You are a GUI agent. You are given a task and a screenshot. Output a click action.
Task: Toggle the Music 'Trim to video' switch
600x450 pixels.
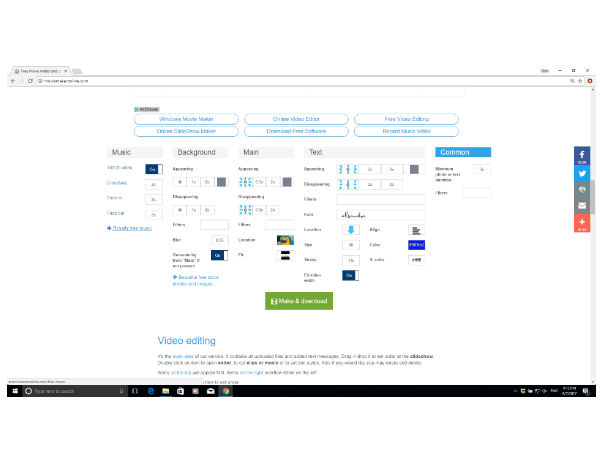pyautogui.click(x=153, y=170)
